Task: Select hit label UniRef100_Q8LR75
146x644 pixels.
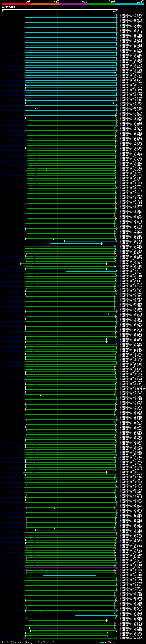Action: tap(131, 85)
